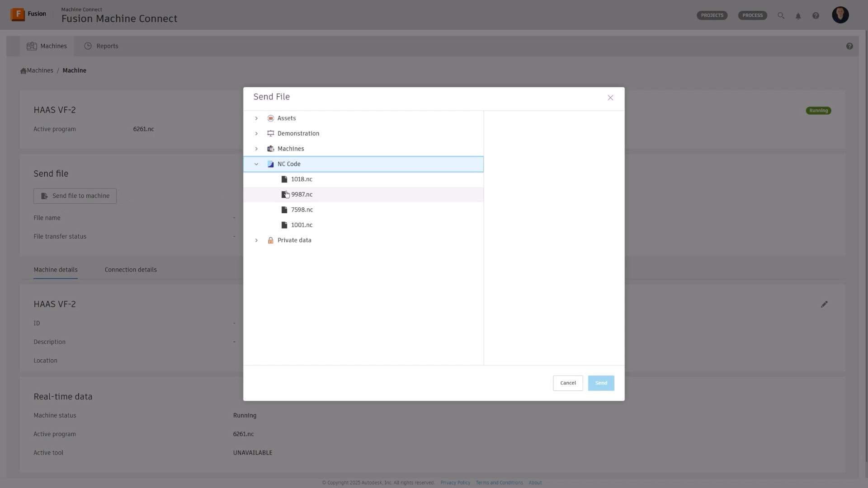Open the Privacy Policy link
The image size is (868, 488).
point(455,483)
